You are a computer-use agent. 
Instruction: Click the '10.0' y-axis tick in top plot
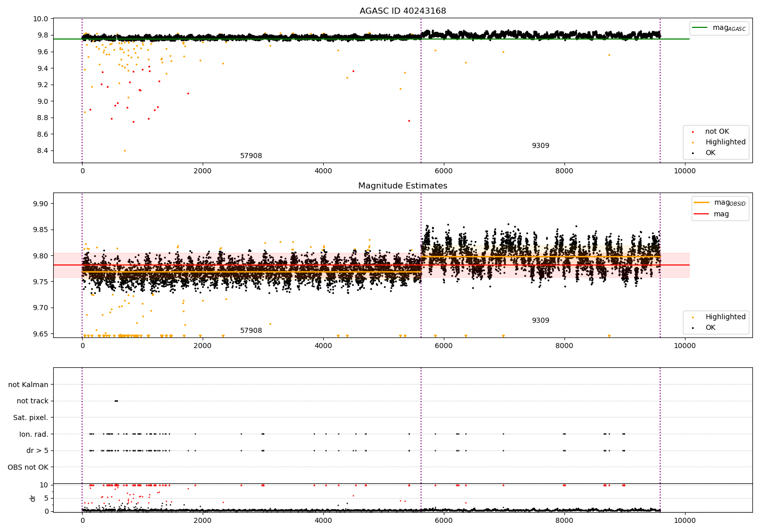tap(42, 19)
